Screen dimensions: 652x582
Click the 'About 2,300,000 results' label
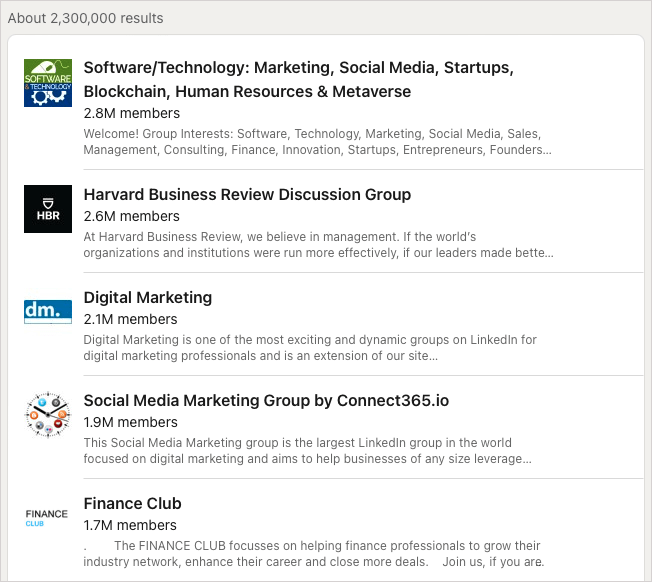click(85, 18)
